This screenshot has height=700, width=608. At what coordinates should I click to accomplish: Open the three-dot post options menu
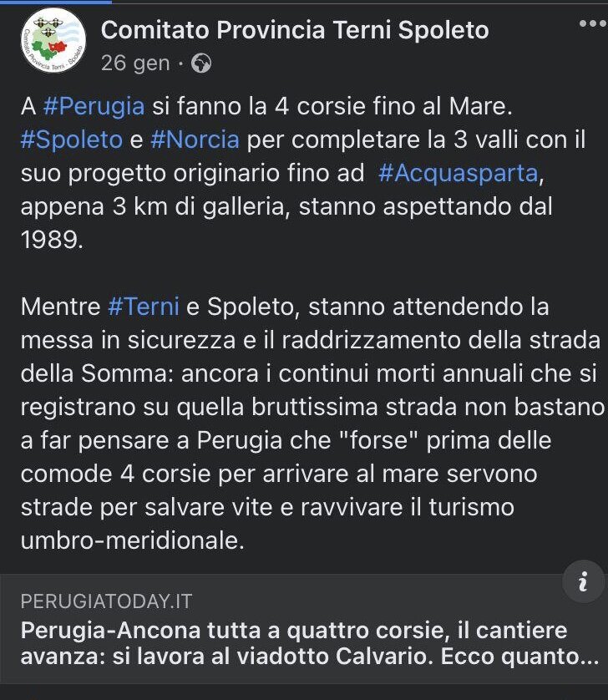coord(593,23)
